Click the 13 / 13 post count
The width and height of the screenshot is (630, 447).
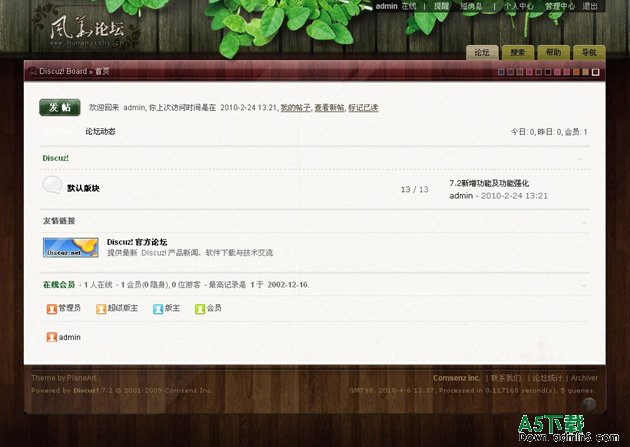pos(414,190)
